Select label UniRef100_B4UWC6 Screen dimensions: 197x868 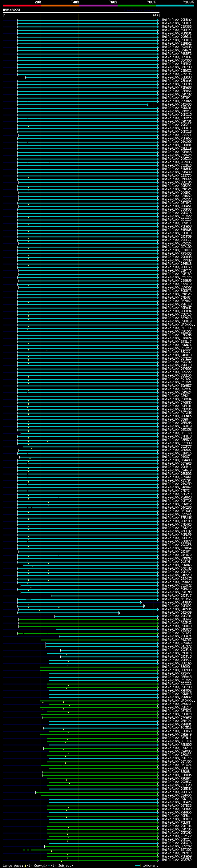click(177, 630)
